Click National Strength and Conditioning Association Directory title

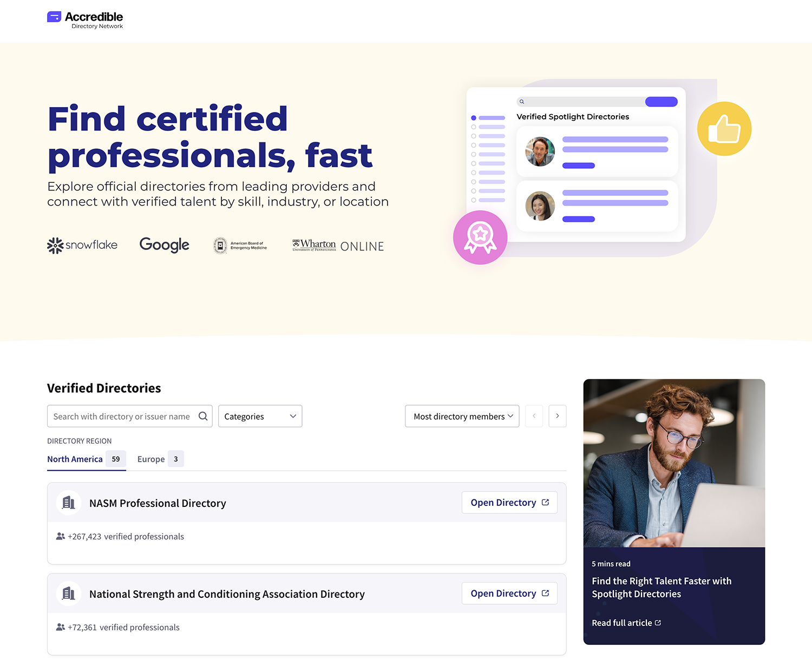coord(227,594)
